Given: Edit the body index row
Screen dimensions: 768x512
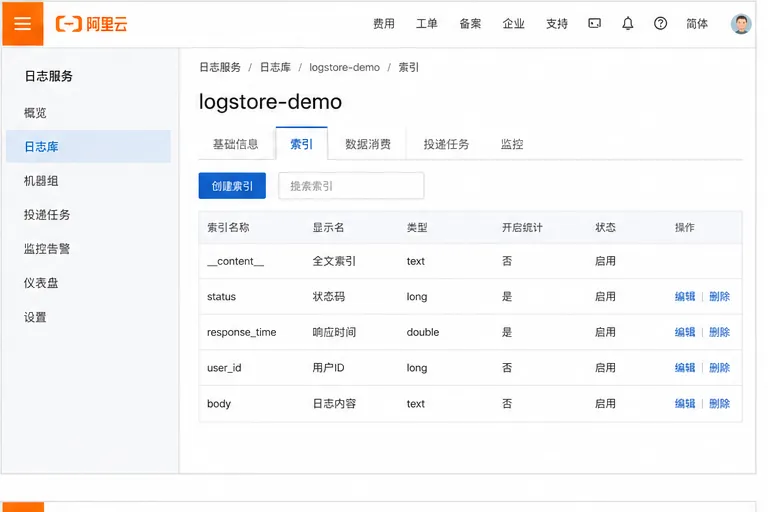Looking at the screenshot, I should tap(685, 404).
